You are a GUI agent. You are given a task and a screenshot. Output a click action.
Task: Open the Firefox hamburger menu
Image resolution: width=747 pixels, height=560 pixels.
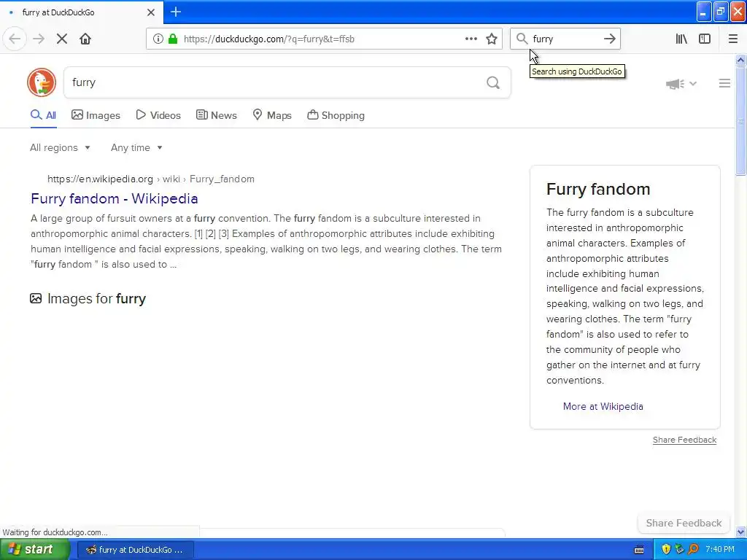point(733,39)
